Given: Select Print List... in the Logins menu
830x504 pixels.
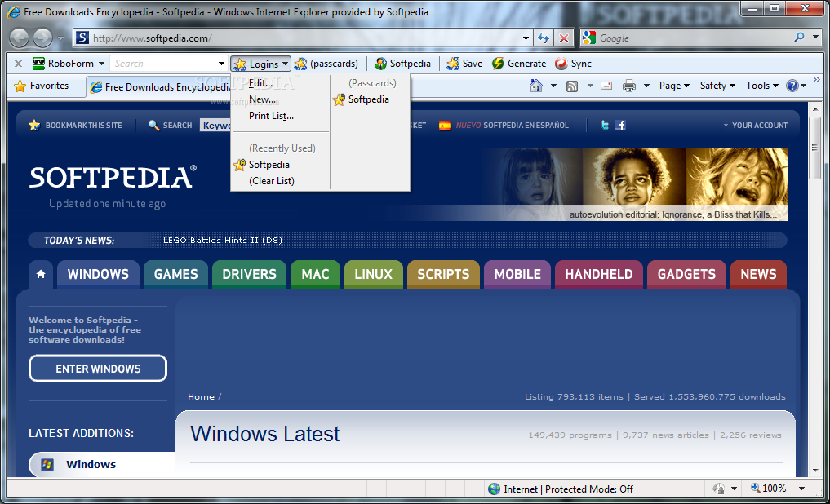Looking at the screenshot, I should coord(271,116).
